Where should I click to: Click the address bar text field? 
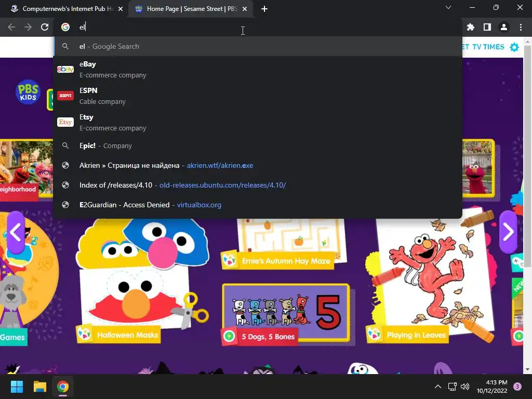pos(258,27)
